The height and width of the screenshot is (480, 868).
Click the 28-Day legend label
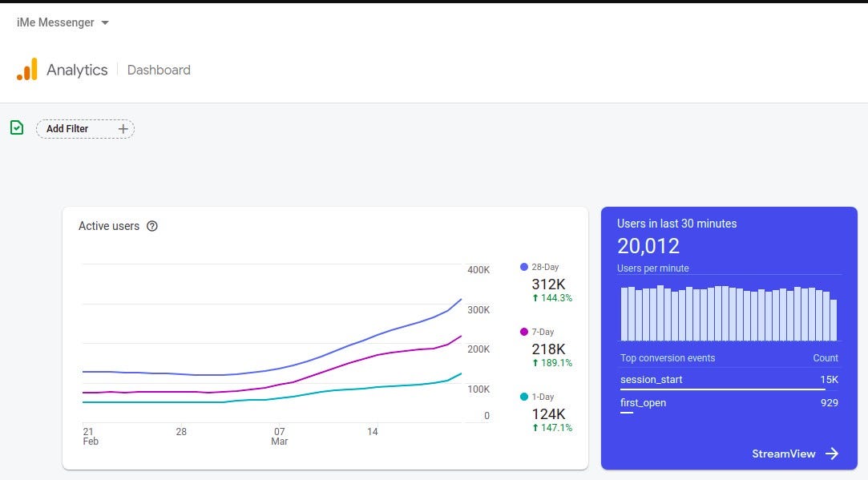pyautogui.click(x=545, y=267)
